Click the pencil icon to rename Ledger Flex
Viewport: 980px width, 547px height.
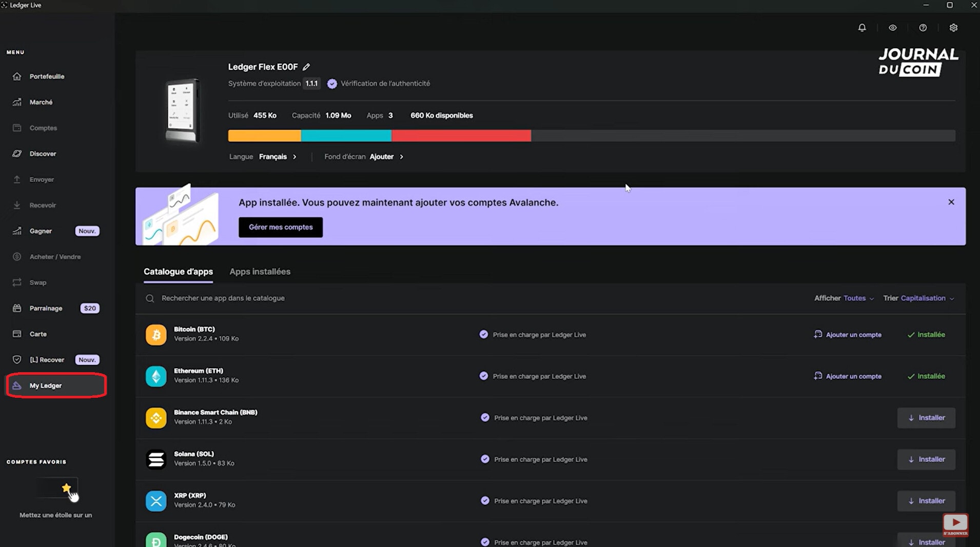pyautogui.click(x=306, y=67)
